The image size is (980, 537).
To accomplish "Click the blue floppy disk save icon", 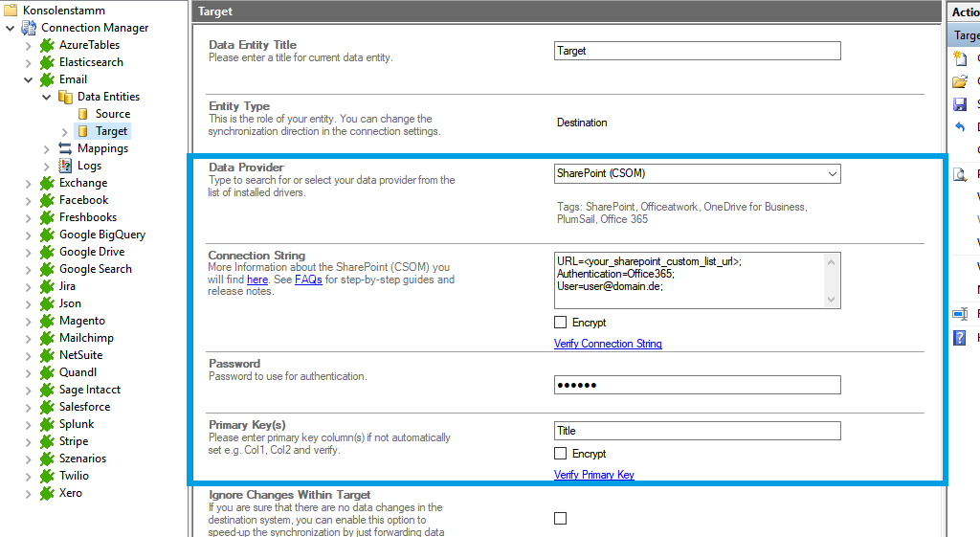I will [x=960, y=104].
